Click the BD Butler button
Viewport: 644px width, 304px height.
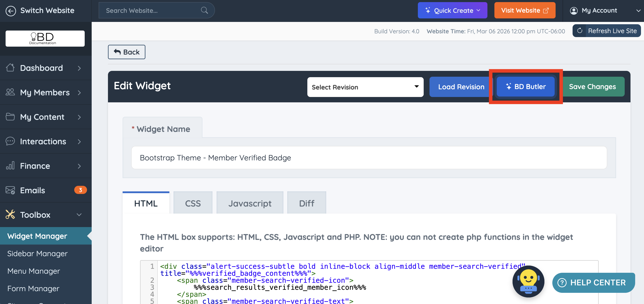pos(526,87)
